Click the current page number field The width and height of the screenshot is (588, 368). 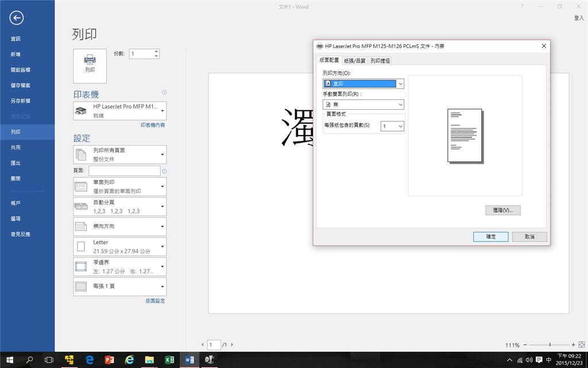214,344
